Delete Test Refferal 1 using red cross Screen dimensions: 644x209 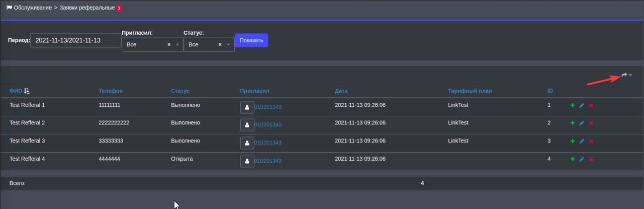(591, 105)
